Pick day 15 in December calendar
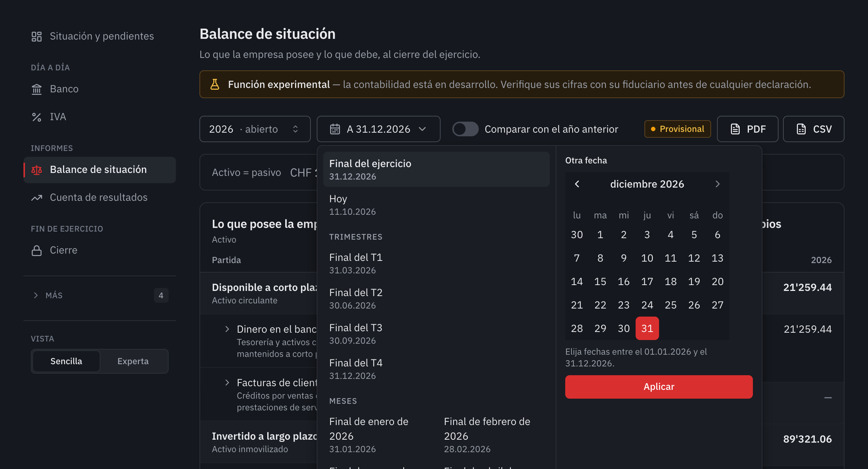This screenshot has height=469, width=868. point(600,281)
